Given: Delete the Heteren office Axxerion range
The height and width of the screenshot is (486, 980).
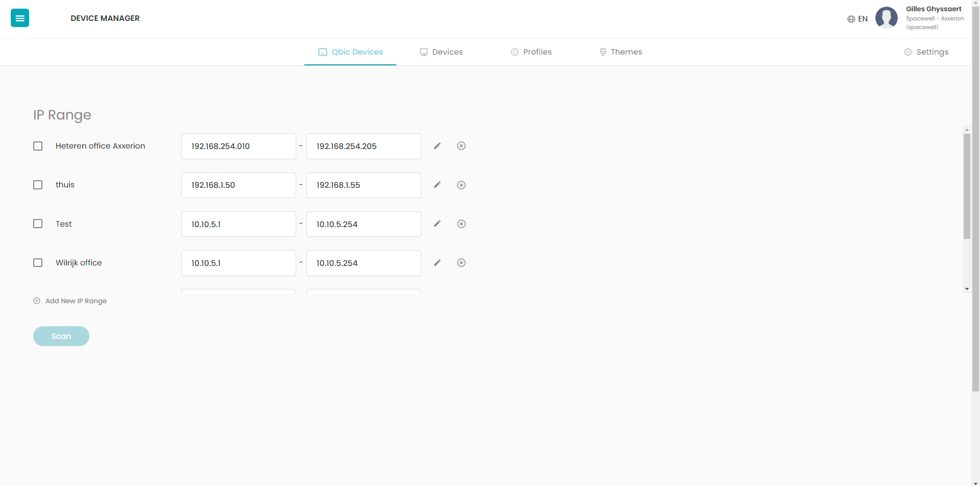Looking at the screenshot, I should [461, 146].
